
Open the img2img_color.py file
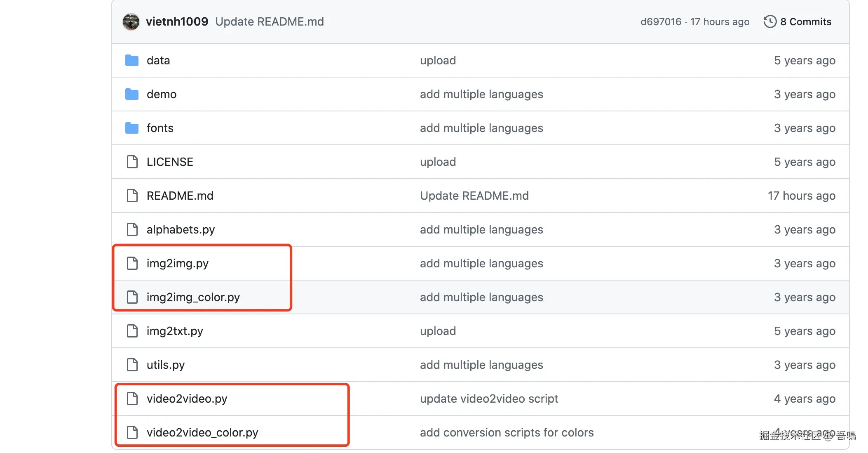193,297
